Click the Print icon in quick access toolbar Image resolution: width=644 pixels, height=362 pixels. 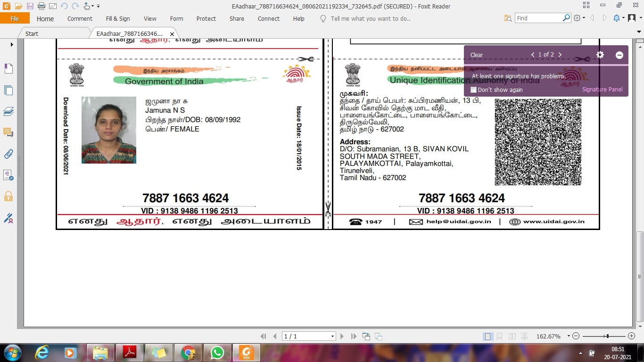[x=41, y=6]
